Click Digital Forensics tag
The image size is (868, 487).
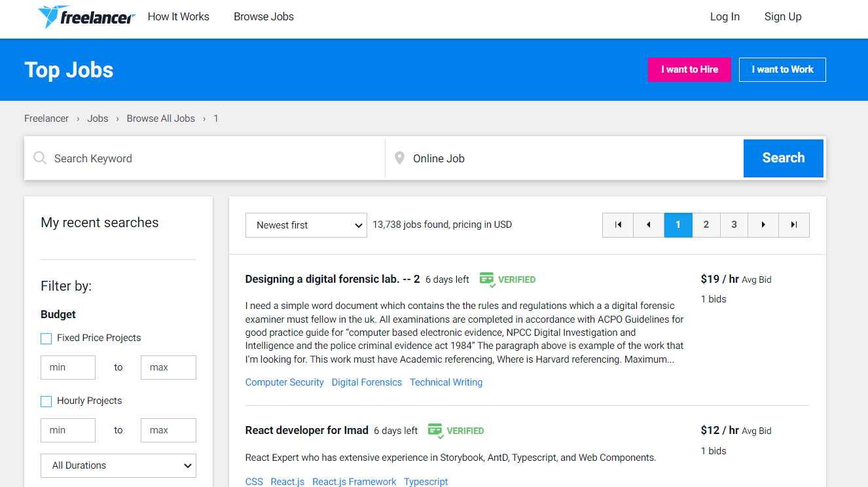coord(367,382)
